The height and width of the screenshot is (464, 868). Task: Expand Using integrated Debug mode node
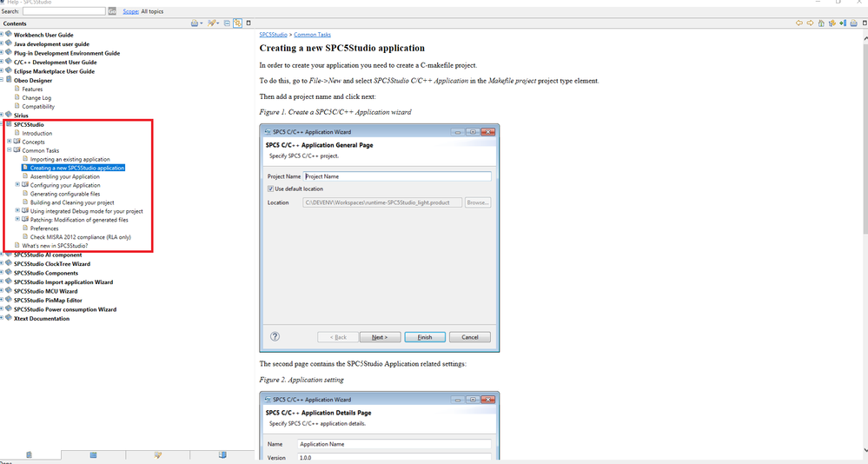17,211
